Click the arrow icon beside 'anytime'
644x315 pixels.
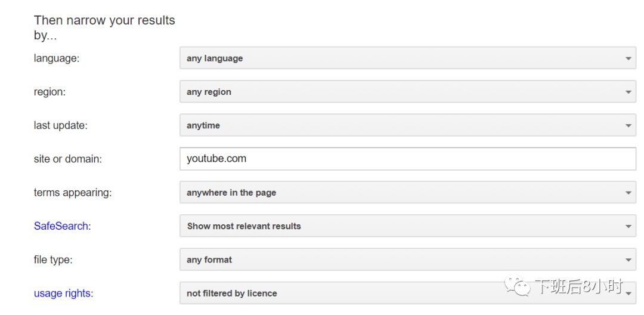(628, 126)
